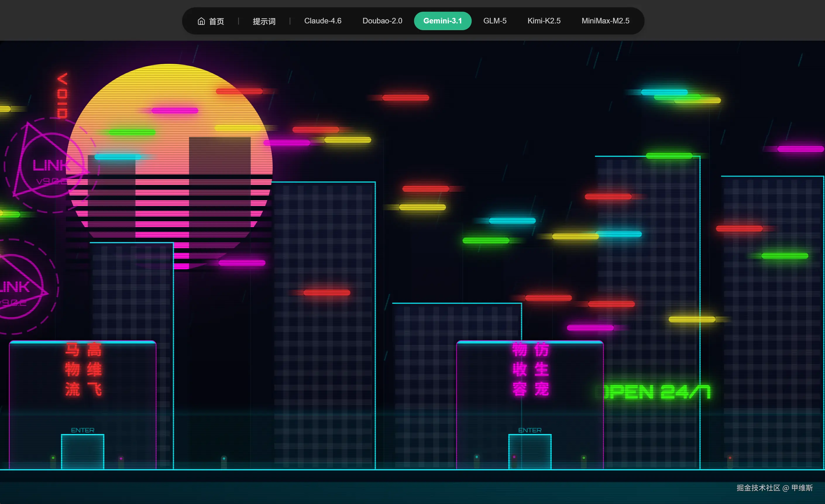825x504 pixels.
Task: Click the vertical red VOID sign
Action: click(62, 95)
